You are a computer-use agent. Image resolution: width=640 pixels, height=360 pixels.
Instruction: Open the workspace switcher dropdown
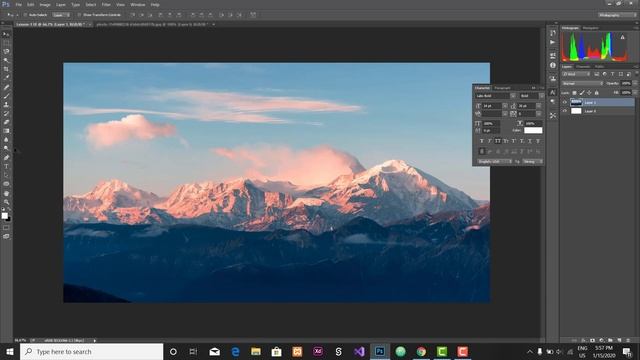(617, 15)
